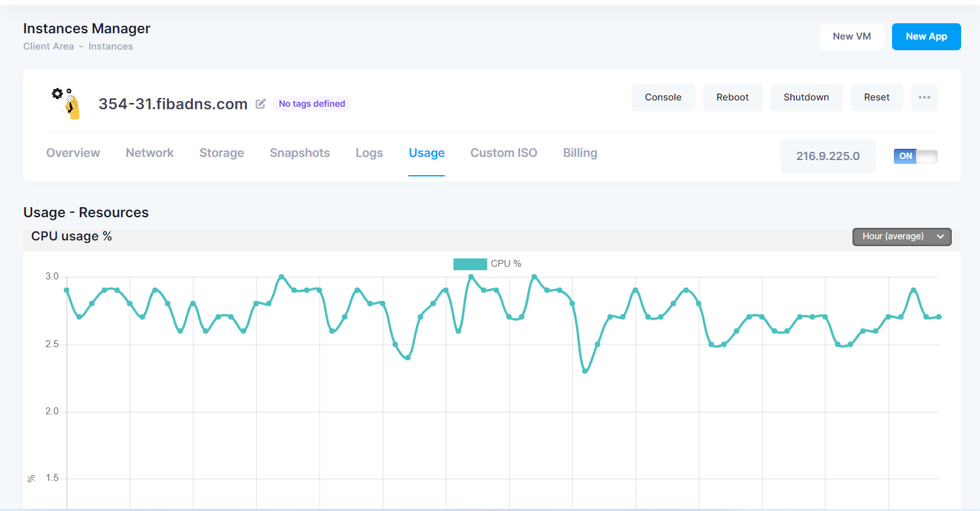Click the Instances Manager page title
Image resolution: width=980 pixels, height=511 pixels.
tap(87, 29)
